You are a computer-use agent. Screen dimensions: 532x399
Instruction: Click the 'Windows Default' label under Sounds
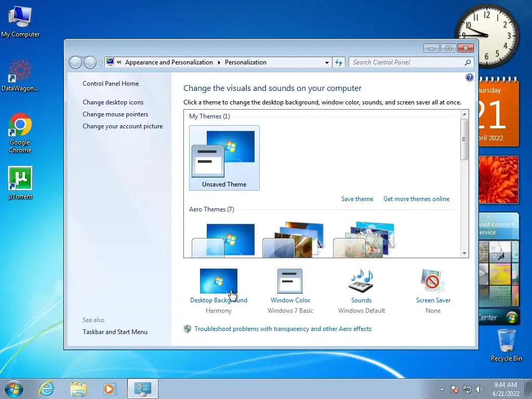click(x=362, y=311)
